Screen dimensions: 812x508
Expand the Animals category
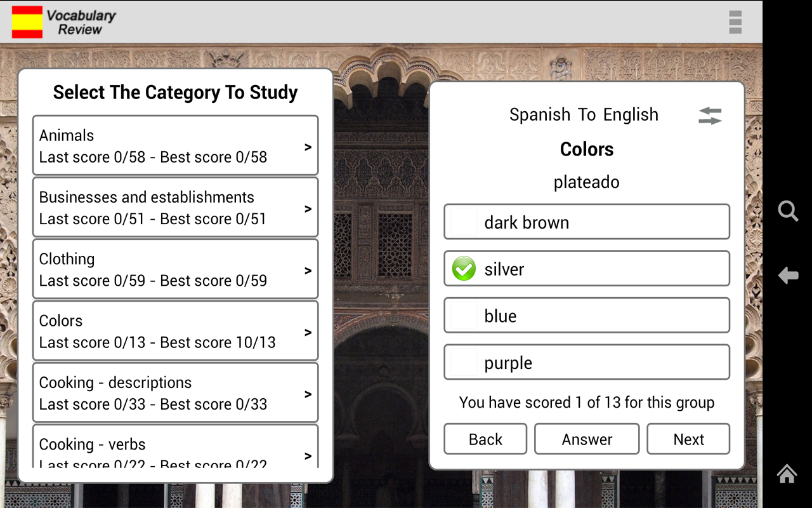click(308, 145)
